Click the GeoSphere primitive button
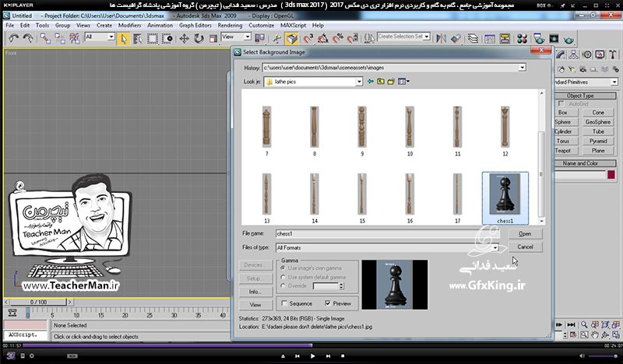The image size is (623, 364). tap(598, 122)
